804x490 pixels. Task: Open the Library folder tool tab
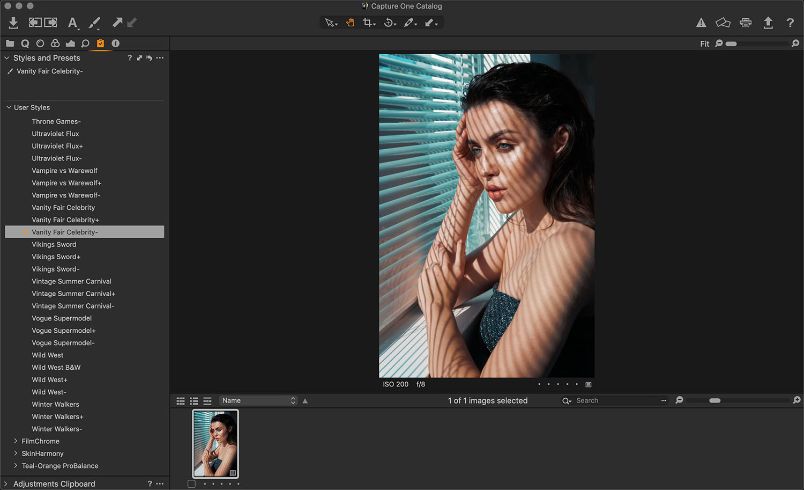(10, 44)
